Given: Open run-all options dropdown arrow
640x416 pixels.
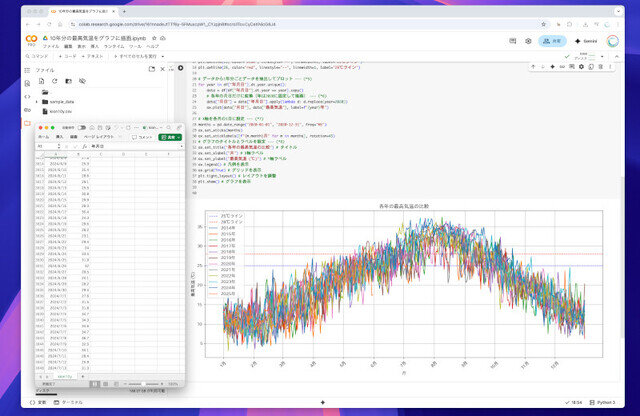Looking at the screenshot, I should [163, 56].
